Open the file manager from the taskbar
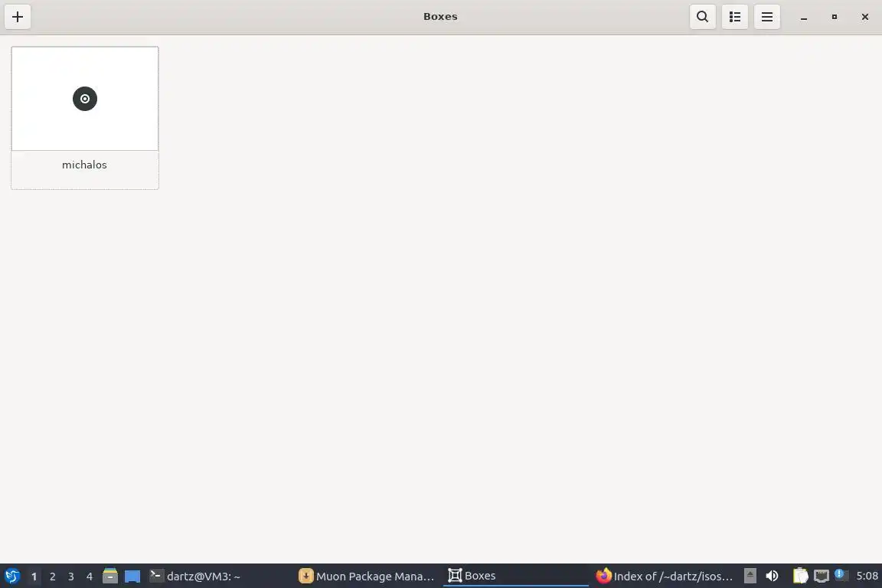The height and width of the screenshot is (588, 882). coord(110,576)
